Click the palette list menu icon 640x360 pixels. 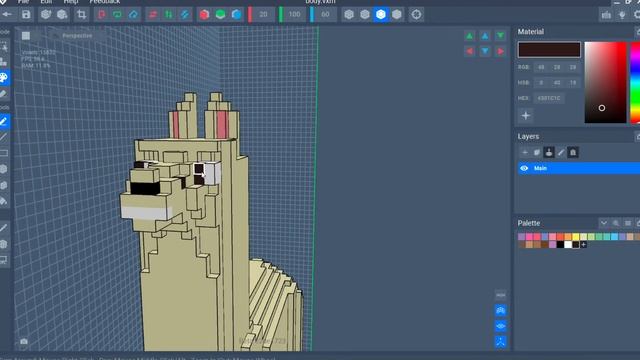tap(628, 223)
